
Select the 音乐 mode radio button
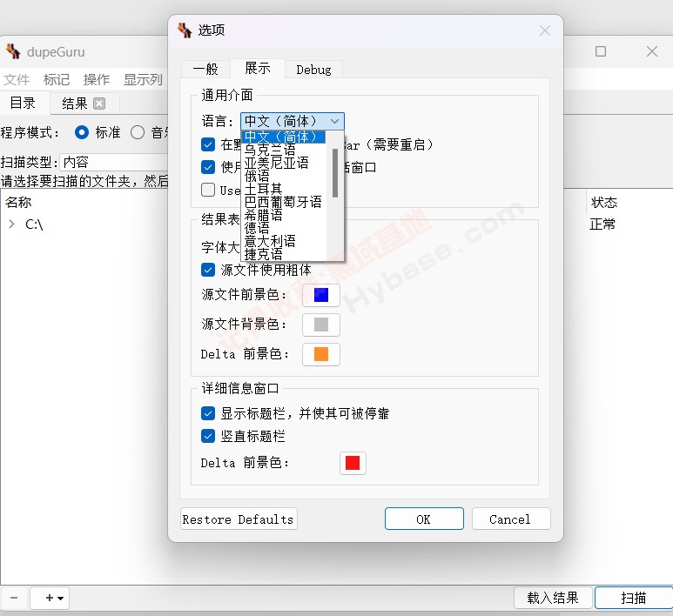[138, 132]
